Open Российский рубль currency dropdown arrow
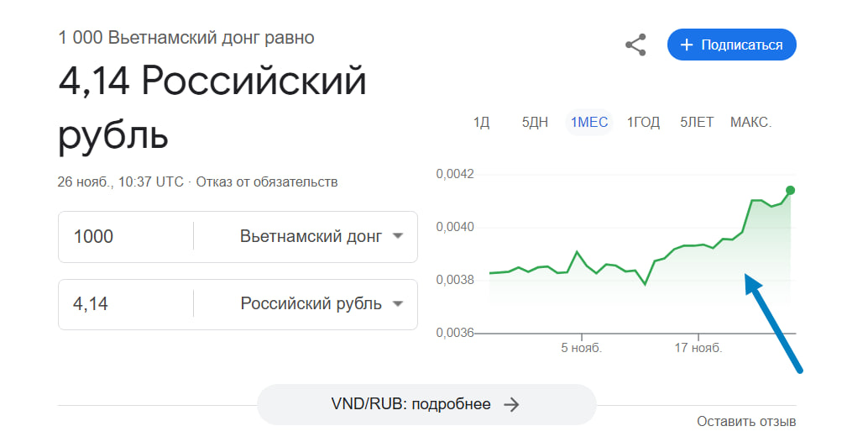868x442 pixels. [x=397, y=303]
